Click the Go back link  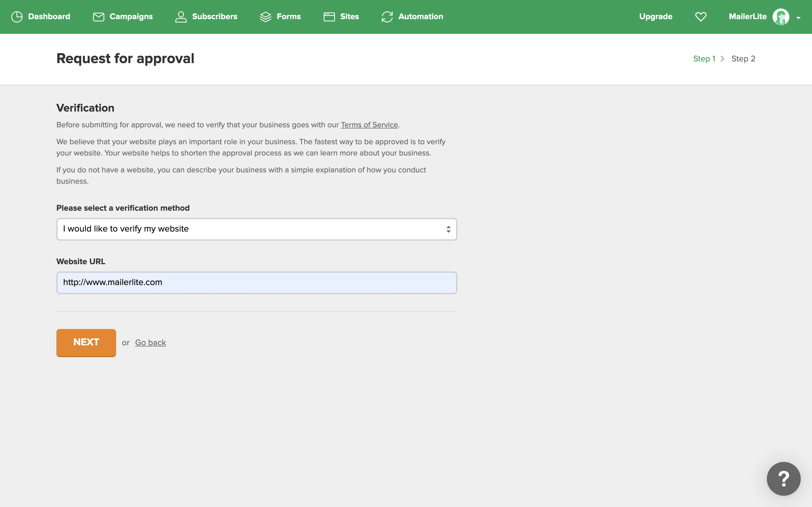tap(150, 343)
